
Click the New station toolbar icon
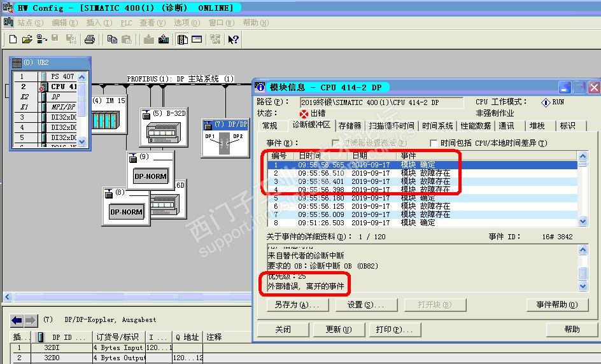coord(13,39)
